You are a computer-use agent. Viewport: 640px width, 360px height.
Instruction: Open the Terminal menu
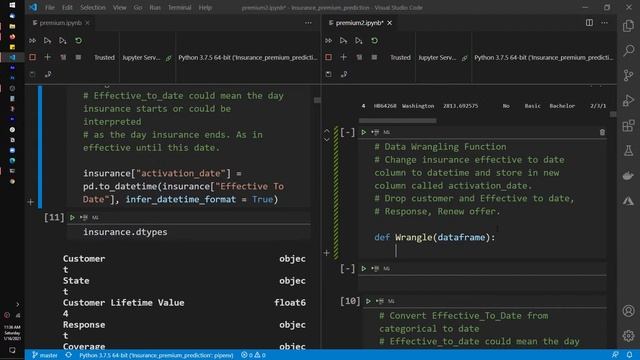tap(180, 7)
